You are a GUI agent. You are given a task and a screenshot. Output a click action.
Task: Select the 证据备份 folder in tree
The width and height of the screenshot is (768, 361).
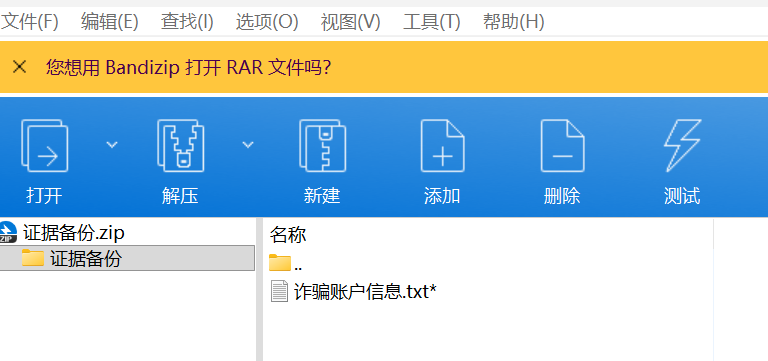tap(127, 258)
